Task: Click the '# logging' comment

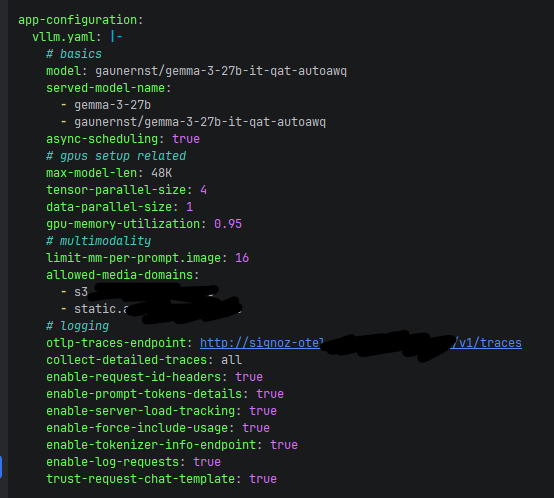Action: [77, 326]
